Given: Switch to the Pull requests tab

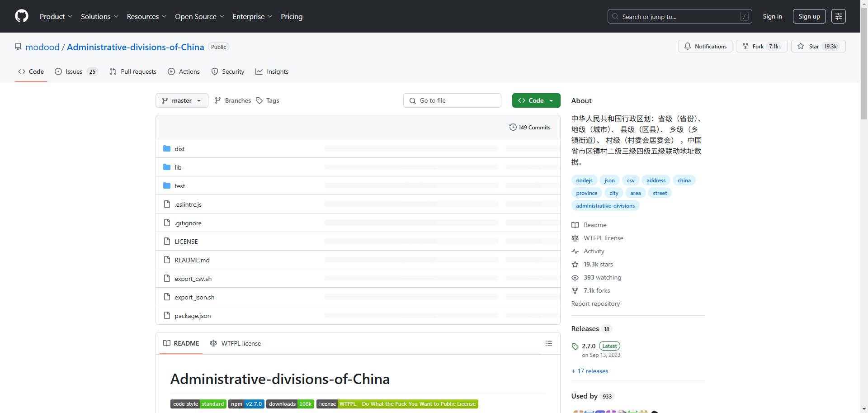Looking at the screenshot, I should click(133, 71).
